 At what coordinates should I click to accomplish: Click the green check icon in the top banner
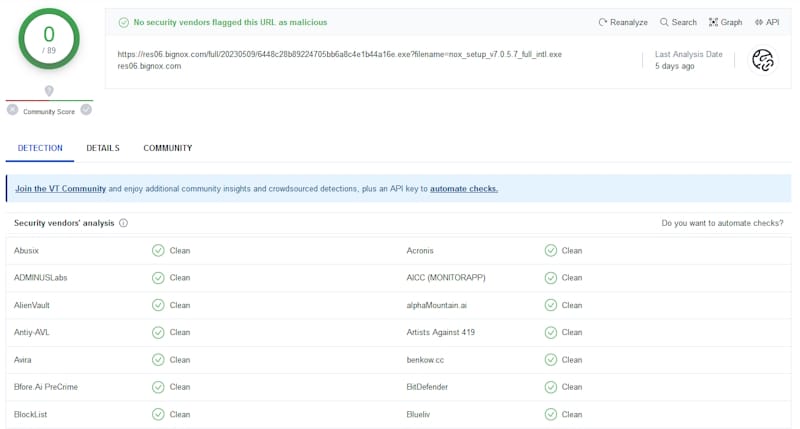click(x=124, y=22)
